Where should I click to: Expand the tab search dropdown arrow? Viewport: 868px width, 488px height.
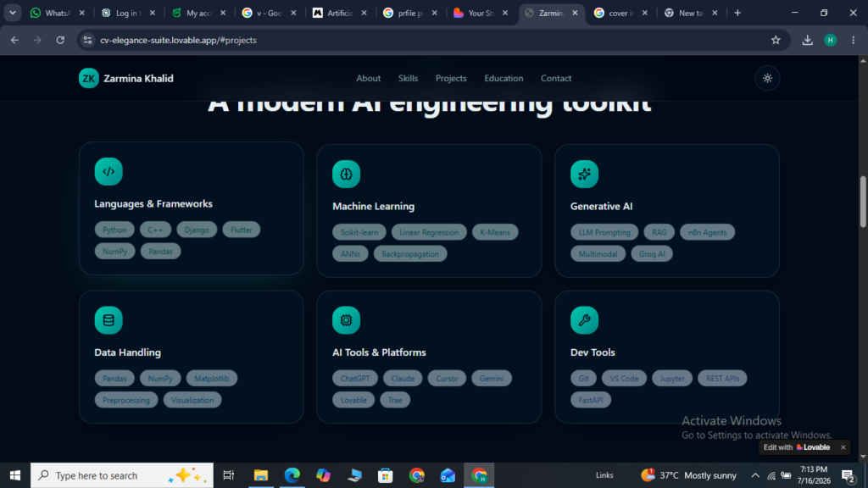[x=12, y=13]
